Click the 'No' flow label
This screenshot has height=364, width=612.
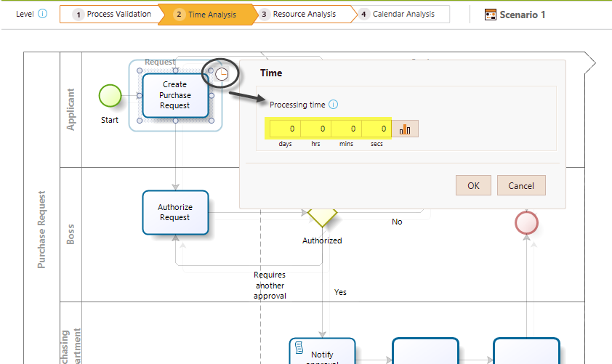click(397, 222)
